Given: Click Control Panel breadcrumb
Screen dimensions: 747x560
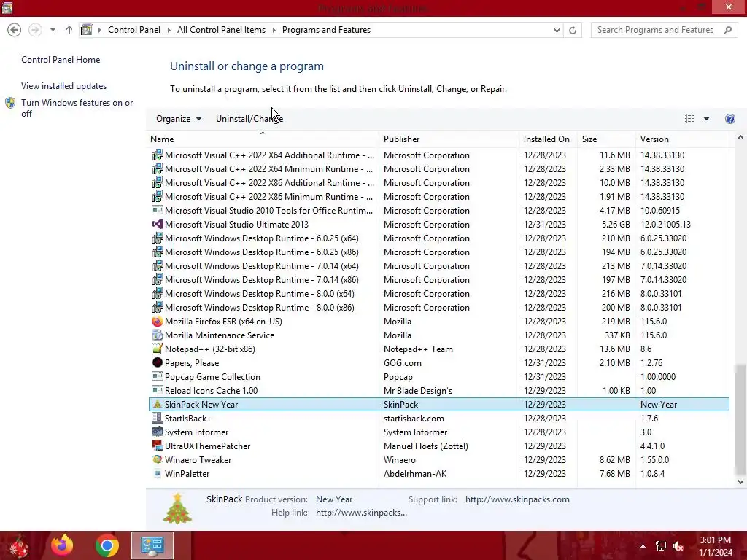Looking at the screenshot, I should [134, 29].
